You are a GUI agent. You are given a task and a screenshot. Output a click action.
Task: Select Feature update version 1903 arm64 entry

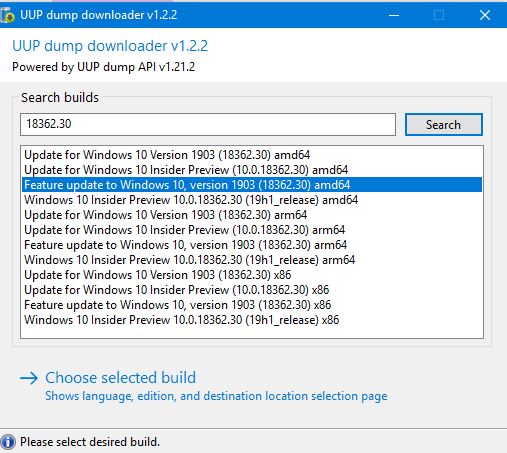pyautogui.click(x=252, y=245)
